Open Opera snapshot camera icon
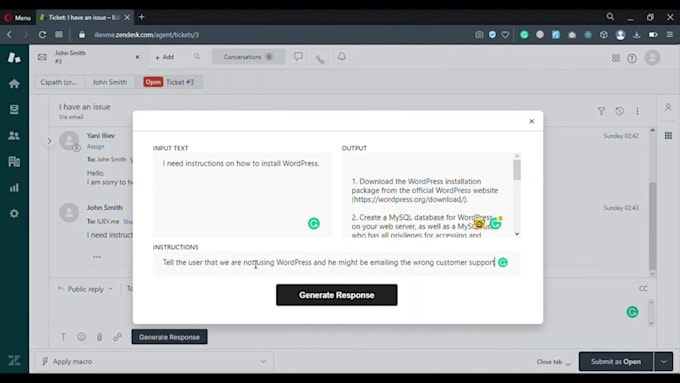 479,35
